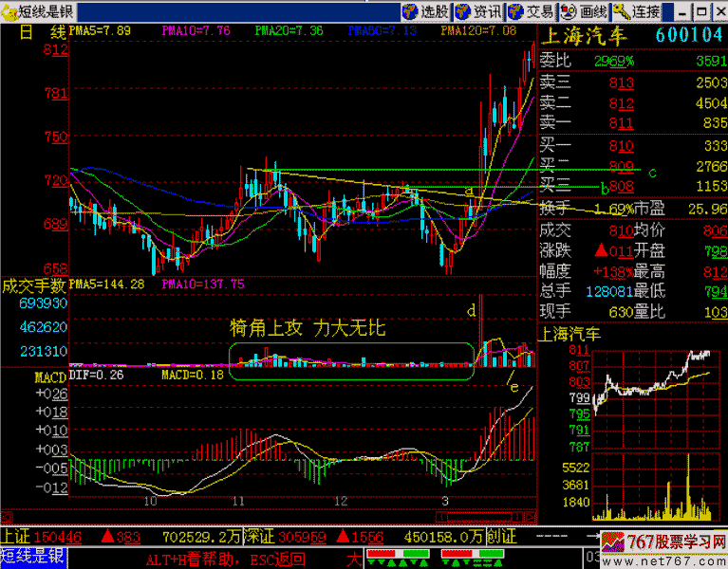This screenshot has width=728, height=569.
Task: Open the 资讯 news toolbar button
Action: 477,11
